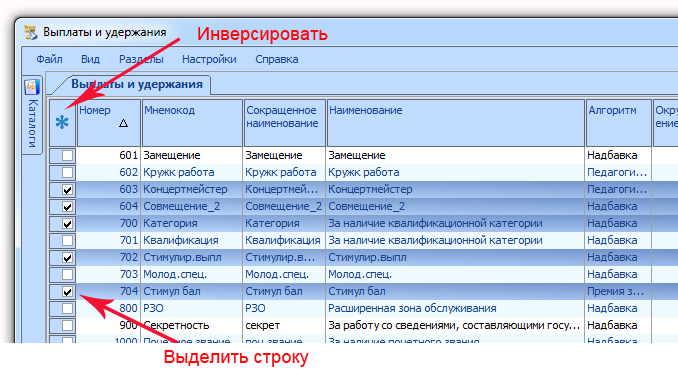The image size is (678, 374).
Task: Uncheck the box for row 603 Концертмейстер
Action: [67, 189]
